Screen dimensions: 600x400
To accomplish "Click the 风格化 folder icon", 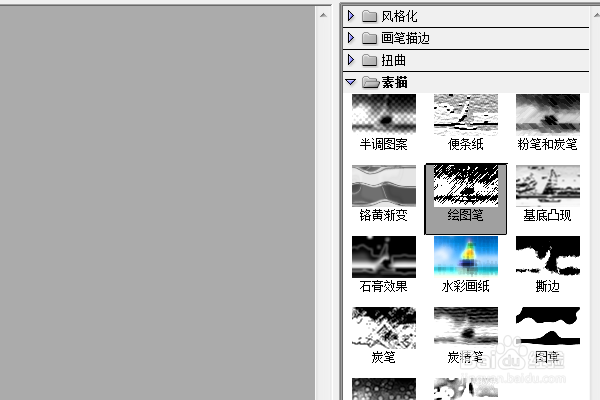I will click(369, 16).
